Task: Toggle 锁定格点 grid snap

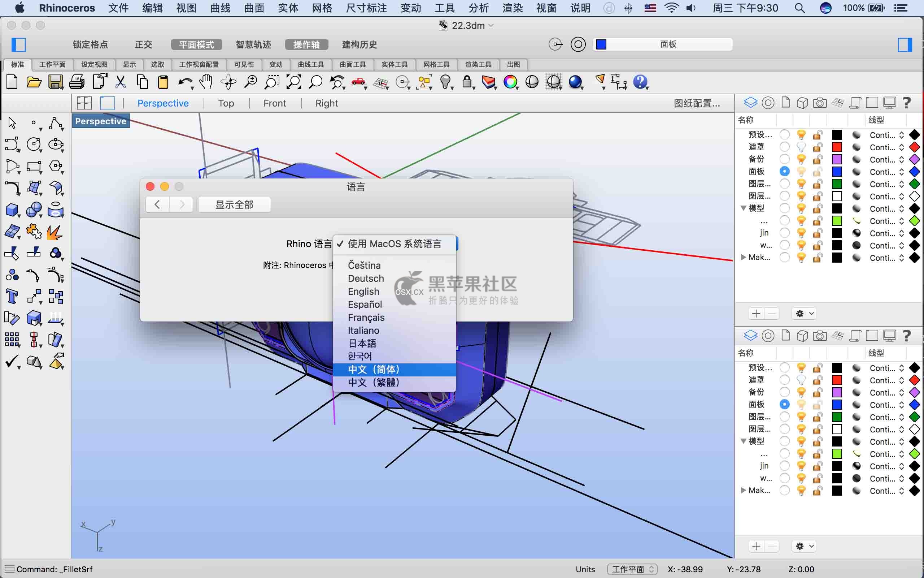Action: [x=91, y=45]
